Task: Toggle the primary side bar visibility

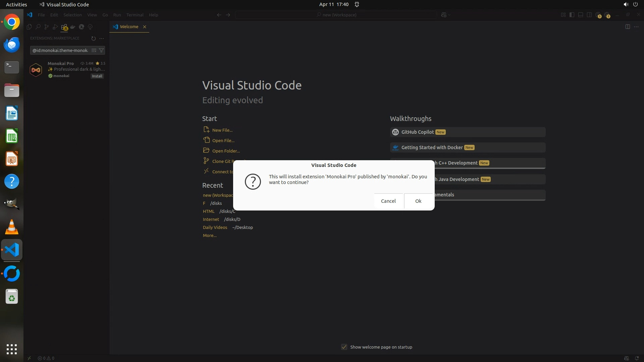Action: pyautogui.click(x=572, y=15)
